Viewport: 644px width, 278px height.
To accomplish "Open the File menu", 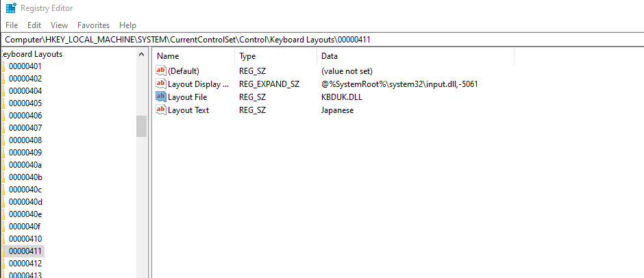I will point(12,25).
